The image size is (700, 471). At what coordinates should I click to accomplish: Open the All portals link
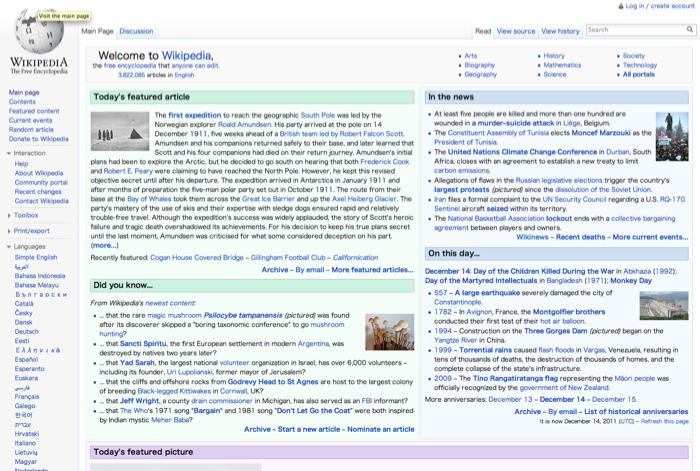(639, 75)
